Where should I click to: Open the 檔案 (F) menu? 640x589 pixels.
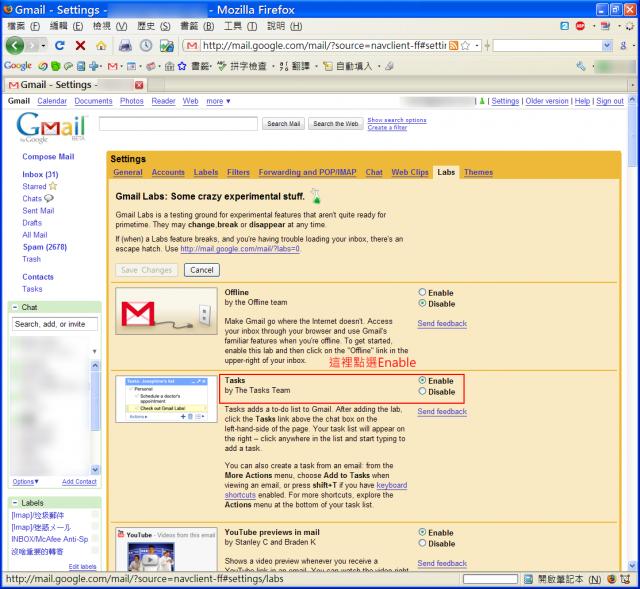point(24,27)
